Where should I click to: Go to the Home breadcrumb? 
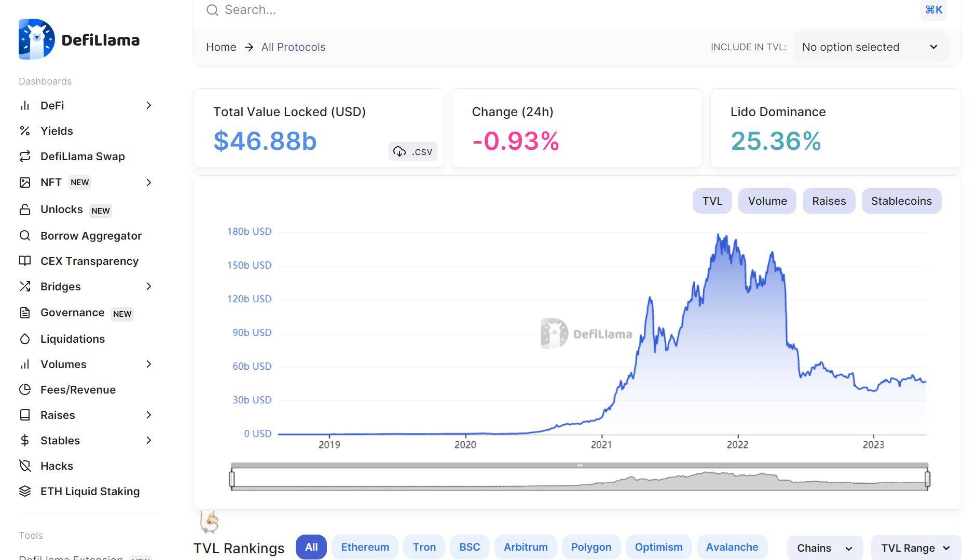221,47
